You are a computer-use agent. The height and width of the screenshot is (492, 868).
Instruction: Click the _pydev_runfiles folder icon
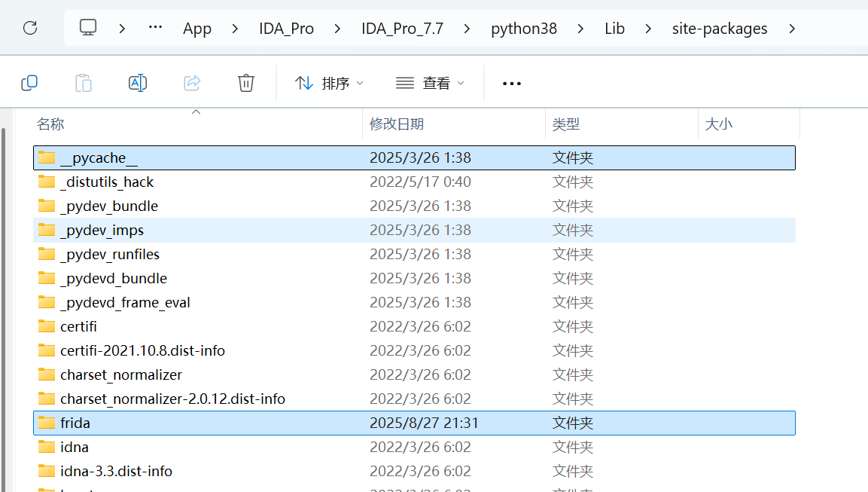(47, 255)
